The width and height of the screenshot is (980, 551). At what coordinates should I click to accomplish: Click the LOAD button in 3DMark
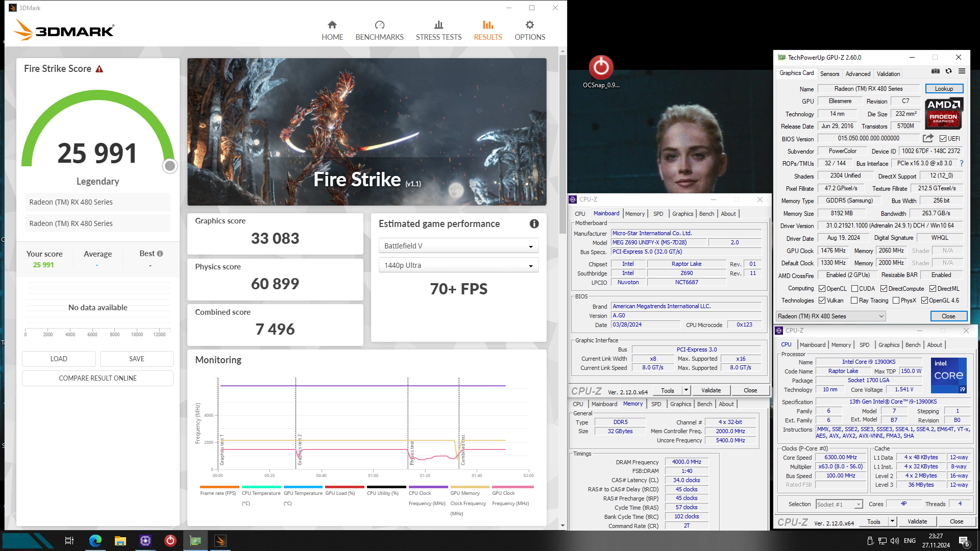[59, 359]
